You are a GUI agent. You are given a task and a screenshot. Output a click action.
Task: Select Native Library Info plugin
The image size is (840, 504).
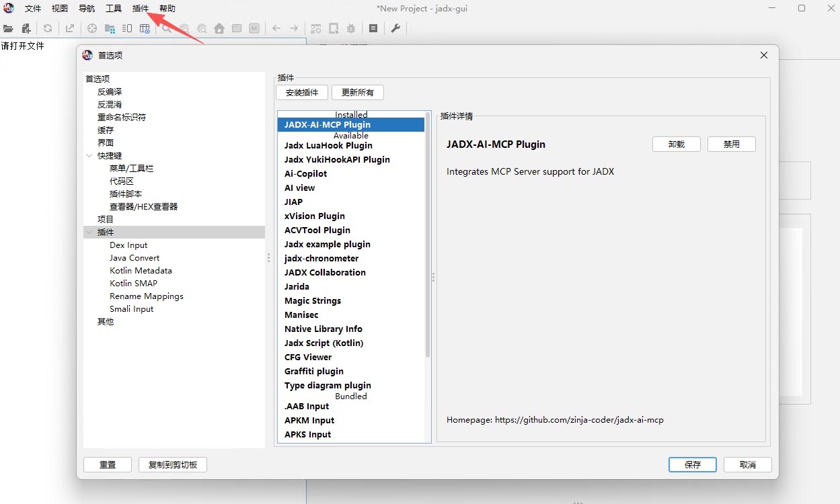click(351, 329)
